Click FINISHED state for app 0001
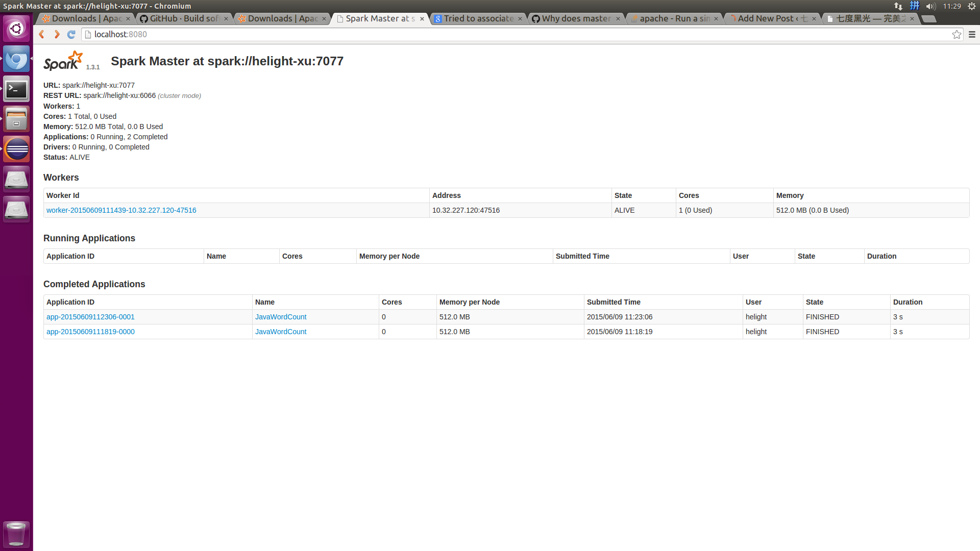 822,317
